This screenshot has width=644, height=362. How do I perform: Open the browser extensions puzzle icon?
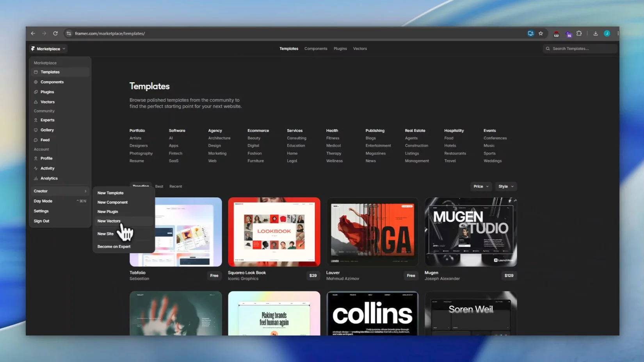[x=579, y=34]
